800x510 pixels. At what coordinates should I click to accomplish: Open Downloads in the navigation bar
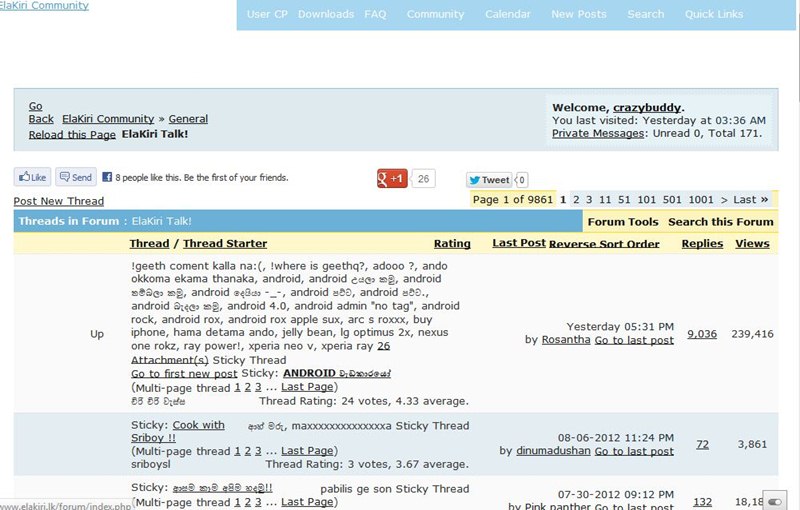pos(326,14)
